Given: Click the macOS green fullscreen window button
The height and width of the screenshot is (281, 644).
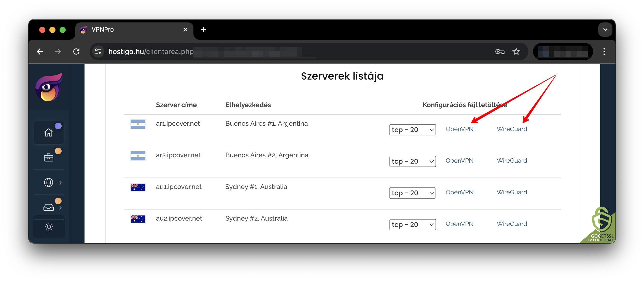Looking at the screenshot, I should [x=63, y=30].
